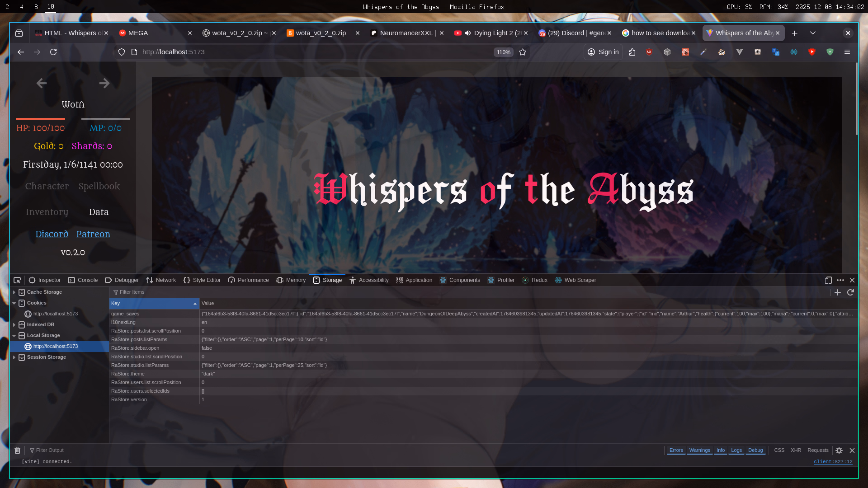Viewport: 868px width, 488px height.
Task: Toggle responsive design mode icon
Action: 828,280
